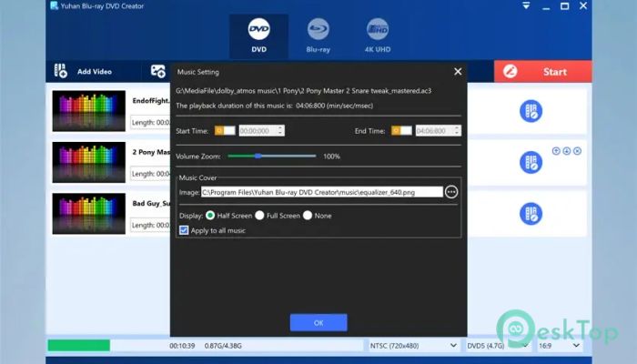Switch to the DVD disc tab
The height and width of the screenshot is (364, 637).
pyautogui.click(x=258, y=36)
